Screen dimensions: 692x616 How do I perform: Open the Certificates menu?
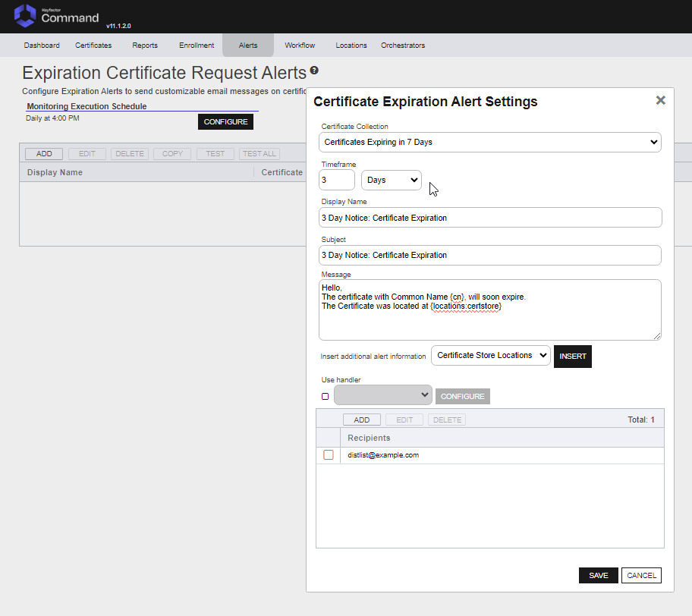coord(93,46)
